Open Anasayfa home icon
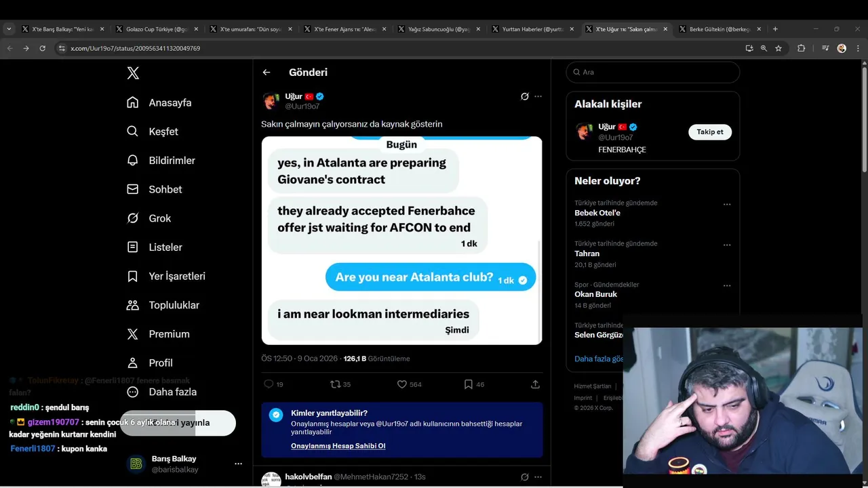Viewport: 868px width, 488px height. pyautogui.click(x=133, y=102)
